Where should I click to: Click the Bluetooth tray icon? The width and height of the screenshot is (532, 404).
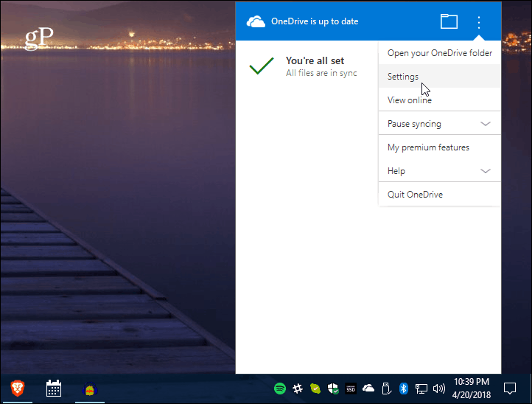(x=403, y=389)
